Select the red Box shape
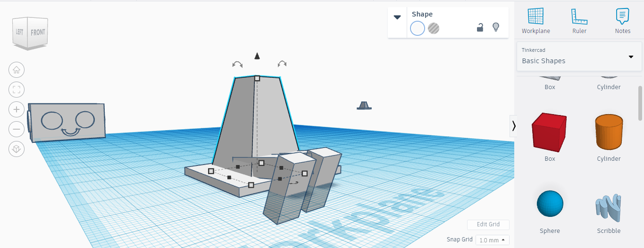The image size is (644, 248). (x=549, y=132)
